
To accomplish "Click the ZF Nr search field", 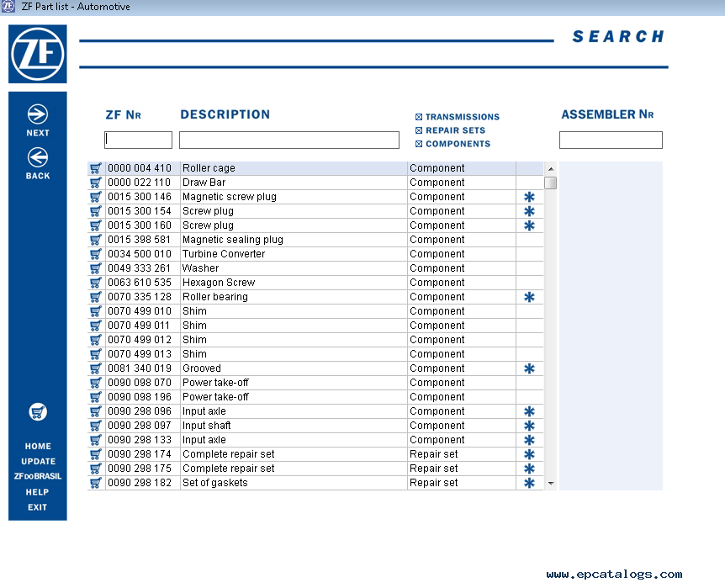I will (x=138, y=140).
